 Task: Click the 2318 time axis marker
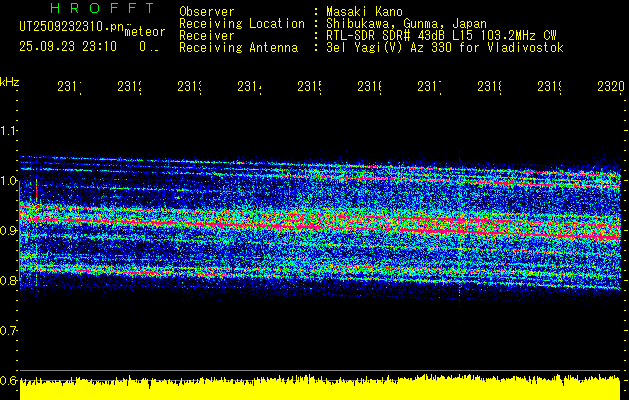coord(489,87)
